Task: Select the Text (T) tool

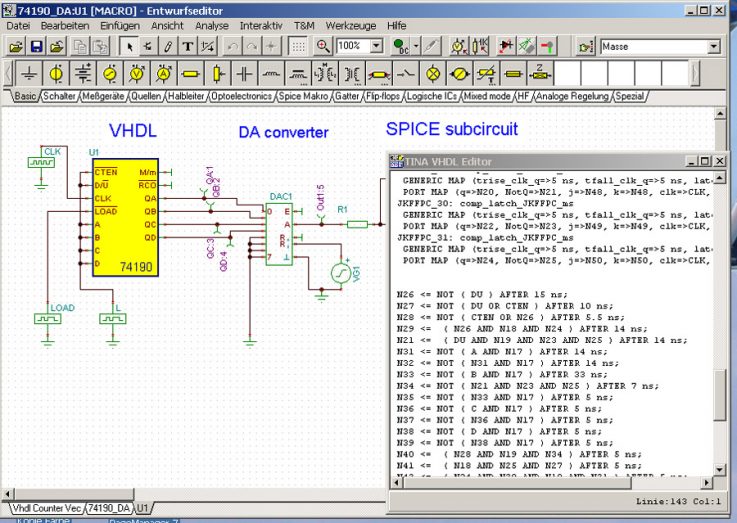Action: (x=188, y=47)
